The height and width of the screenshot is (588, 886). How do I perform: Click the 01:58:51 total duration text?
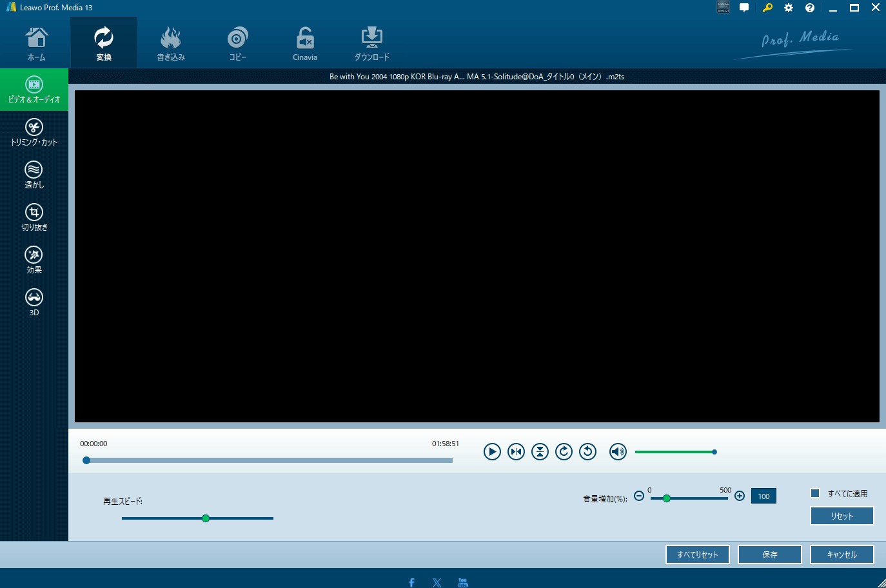pos(446,444)
